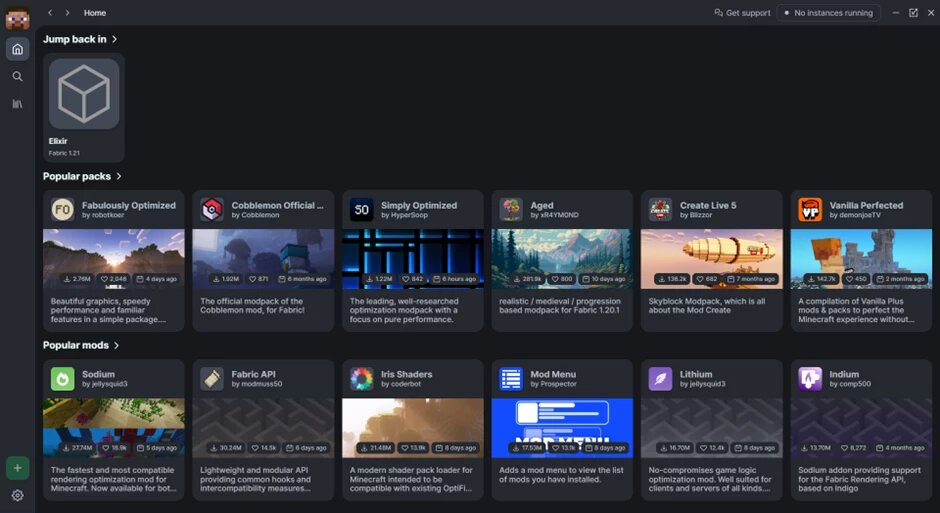Click the Lithium mod icon
This screenshot has height=513, width=940.
[660, 379]
